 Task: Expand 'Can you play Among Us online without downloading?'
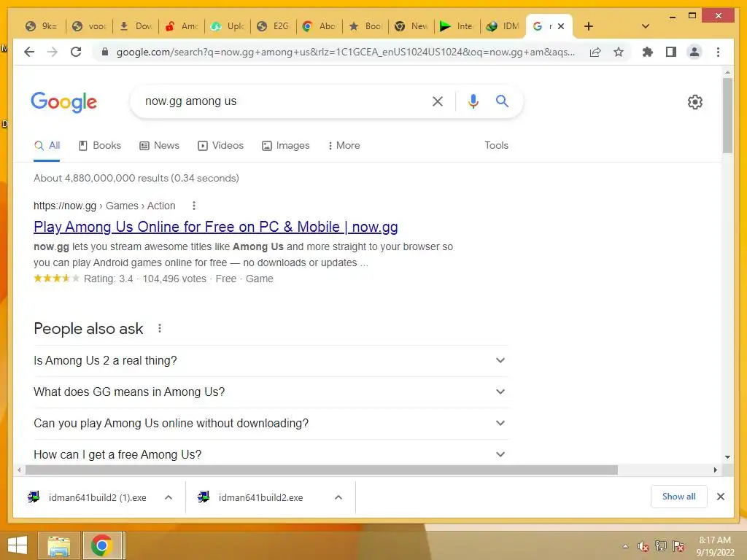pyautogui.click(x=271, y=424)
